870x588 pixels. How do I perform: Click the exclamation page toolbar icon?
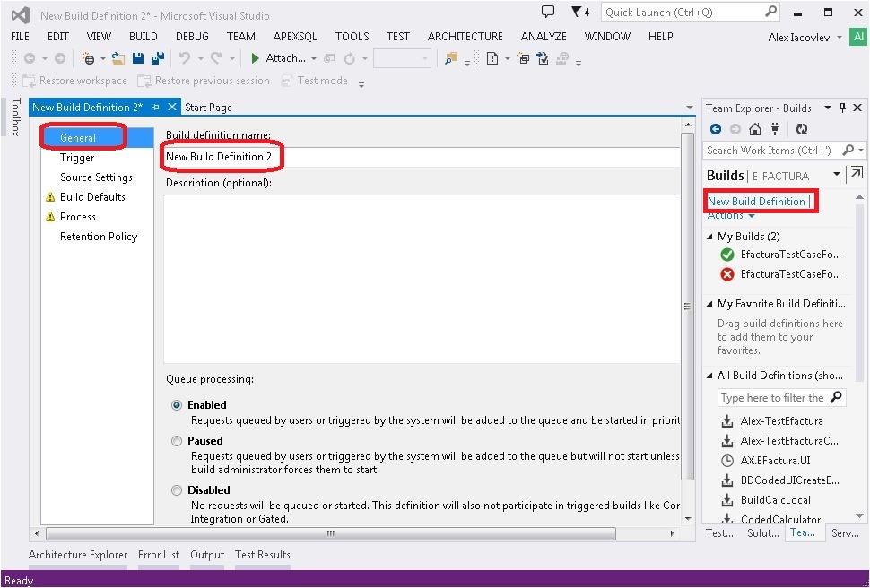[492, 58]
